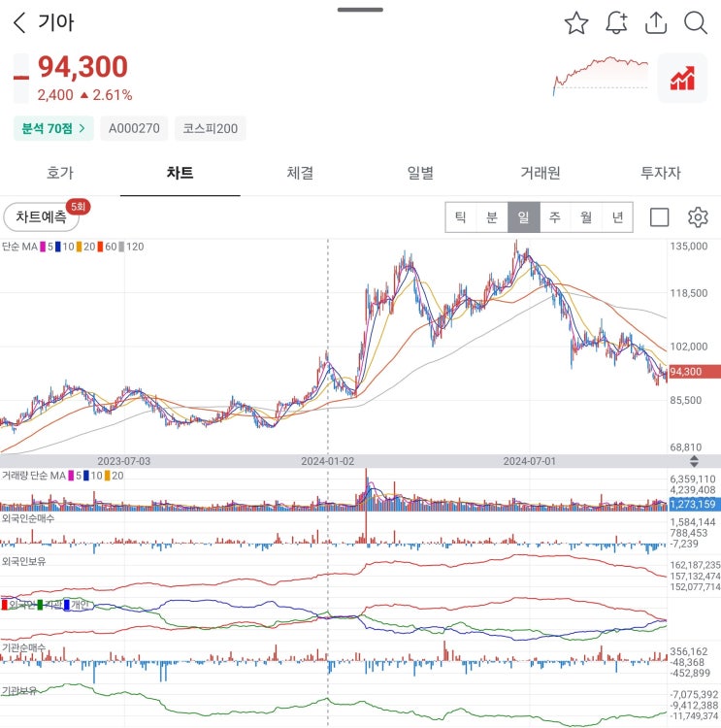The image size is (721, 728).
Task: Tap the blue 개인 legend swatch
Action: [x=66, y=605]
